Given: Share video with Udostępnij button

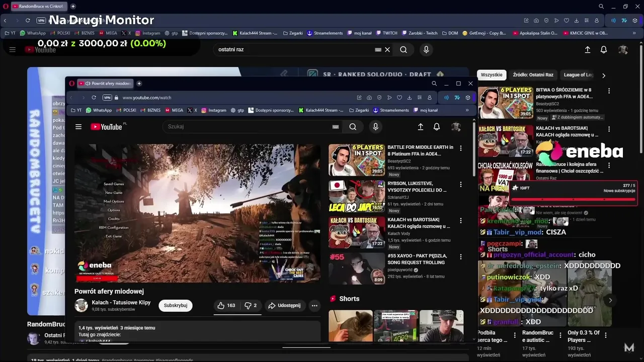Looking at the screenshot, I should [284, 305].
